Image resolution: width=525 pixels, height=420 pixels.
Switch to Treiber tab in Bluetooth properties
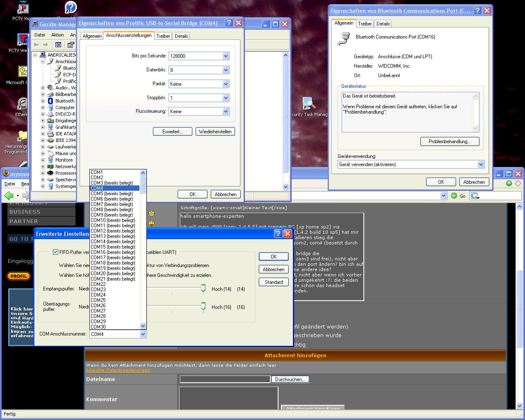[365, 24]
